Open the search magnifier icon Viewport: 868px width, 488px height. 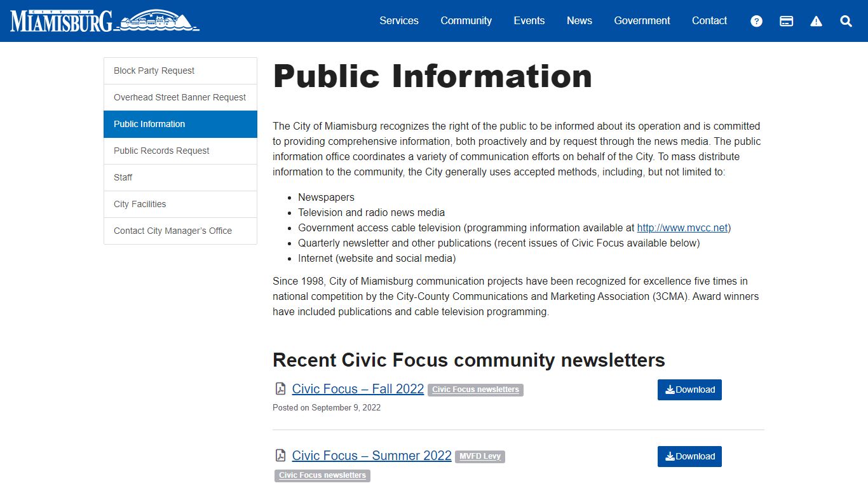pyautogui.click(x=846, y=21)
